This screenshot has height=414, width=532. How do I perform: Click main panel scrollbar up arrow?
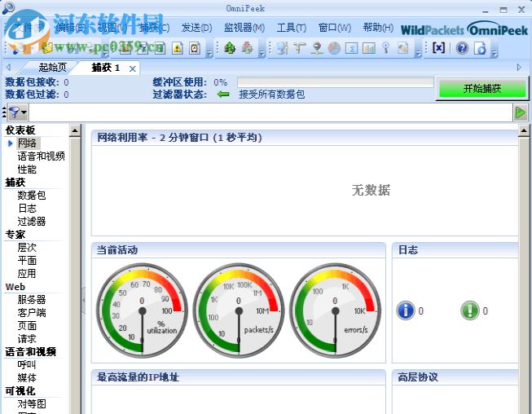pyautogui.click(x=524, y=130)
